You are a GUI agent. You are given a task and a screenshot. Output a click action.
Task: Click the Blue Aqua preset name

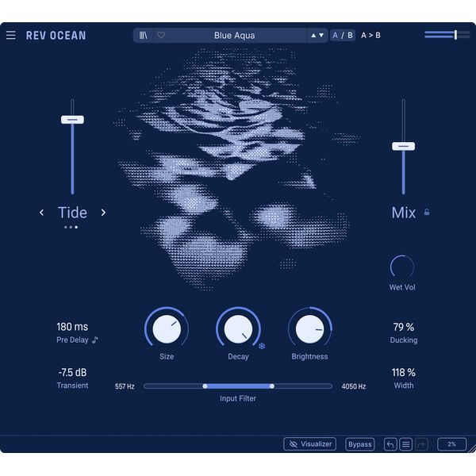234,36
